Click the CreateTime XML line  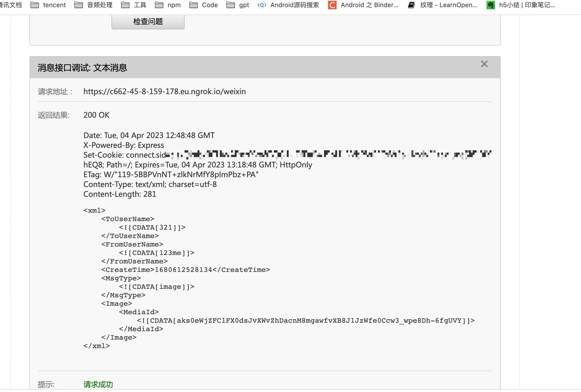185,270
